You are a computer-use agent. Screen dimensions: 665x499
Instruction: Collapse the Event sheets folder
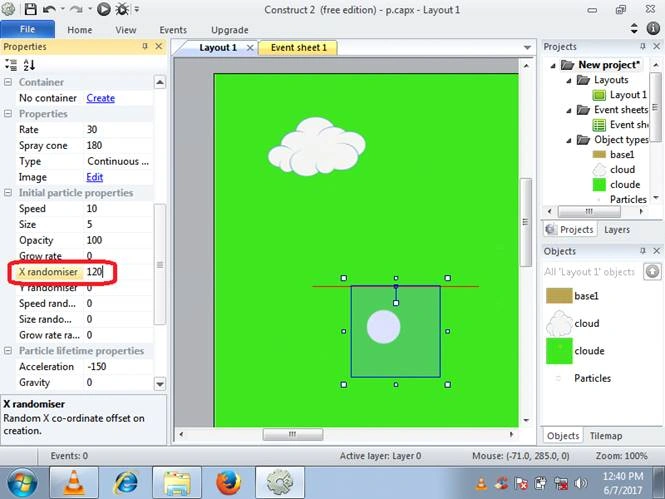(569, 111)
